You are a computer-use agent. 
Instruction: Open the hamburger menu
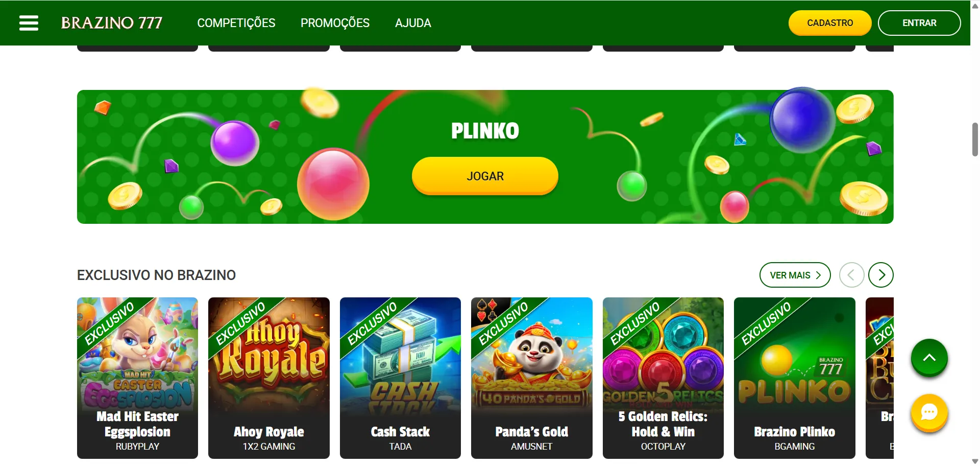point(29,23)
